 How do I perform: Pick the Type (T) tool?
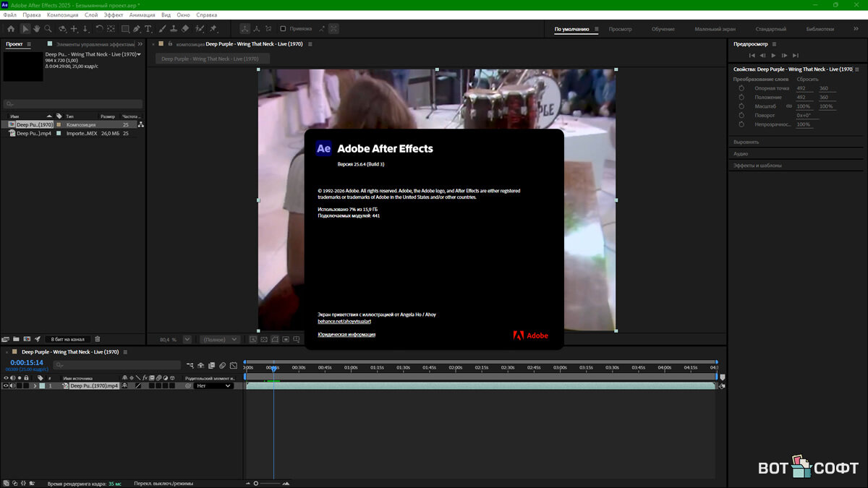(148, 29)
